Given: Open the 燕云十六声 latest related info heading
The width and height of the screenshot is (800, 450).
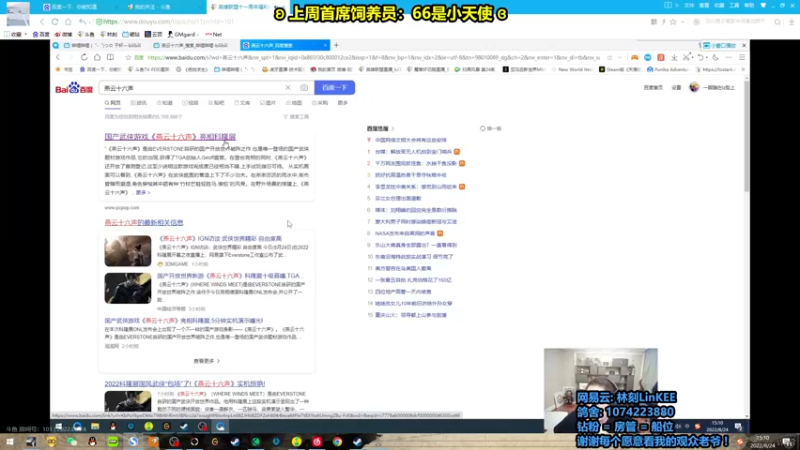Looking at the screenshot, I should [144, 222].
